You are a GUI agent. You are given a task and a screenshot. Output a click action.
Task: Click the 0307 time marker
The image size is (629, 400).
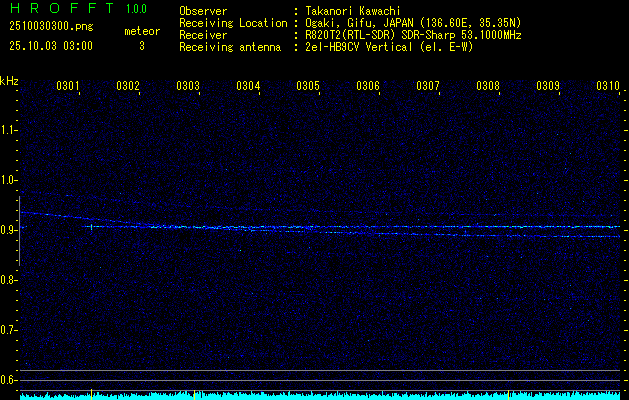(428, 87)
